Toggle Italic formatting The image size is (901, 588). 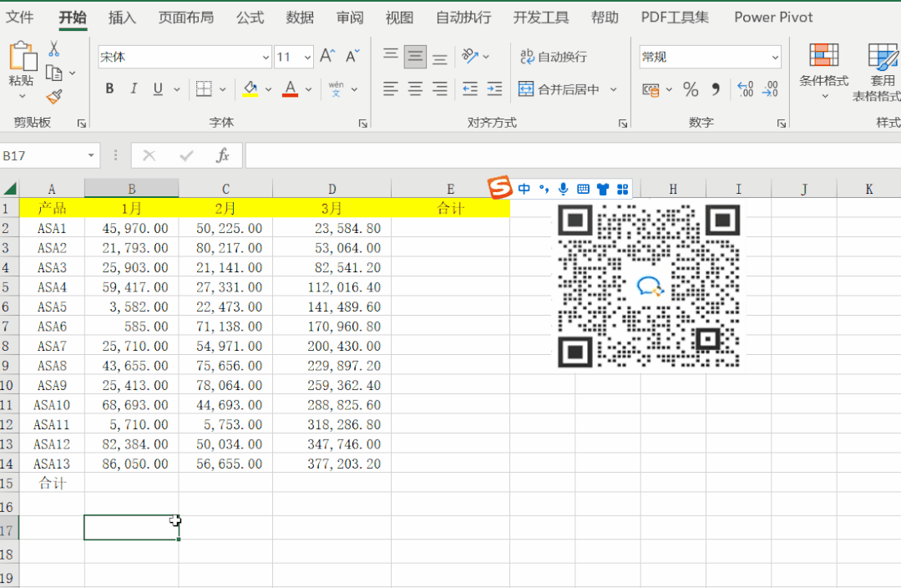tap(134, 89)
